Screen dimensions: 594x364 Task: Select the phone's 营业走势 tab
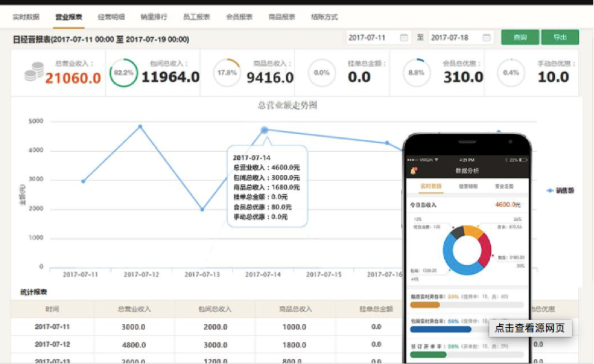tap(504, 187)
